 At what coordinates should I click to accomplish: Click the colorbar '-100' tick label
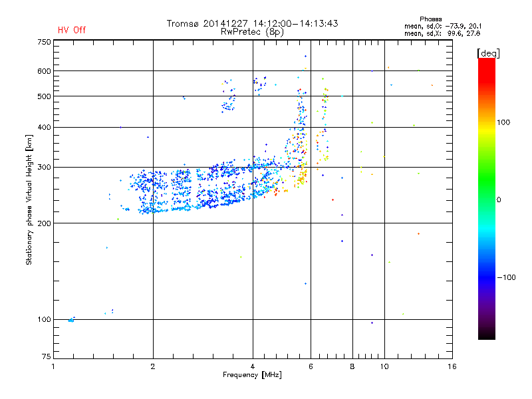pyautogui.click(x=506, y=277)
